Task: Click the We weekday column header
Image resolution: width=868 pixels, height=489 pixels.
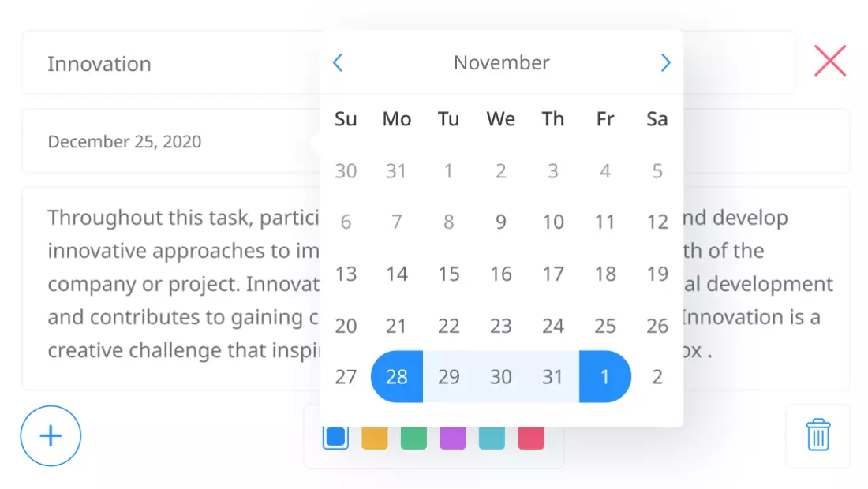Action: click(x=500, y=119)
